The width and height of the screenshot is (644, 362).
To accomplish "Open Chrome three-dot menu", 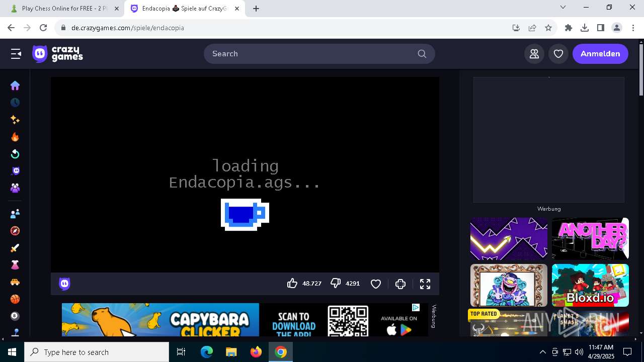I will tap(633, 28).
